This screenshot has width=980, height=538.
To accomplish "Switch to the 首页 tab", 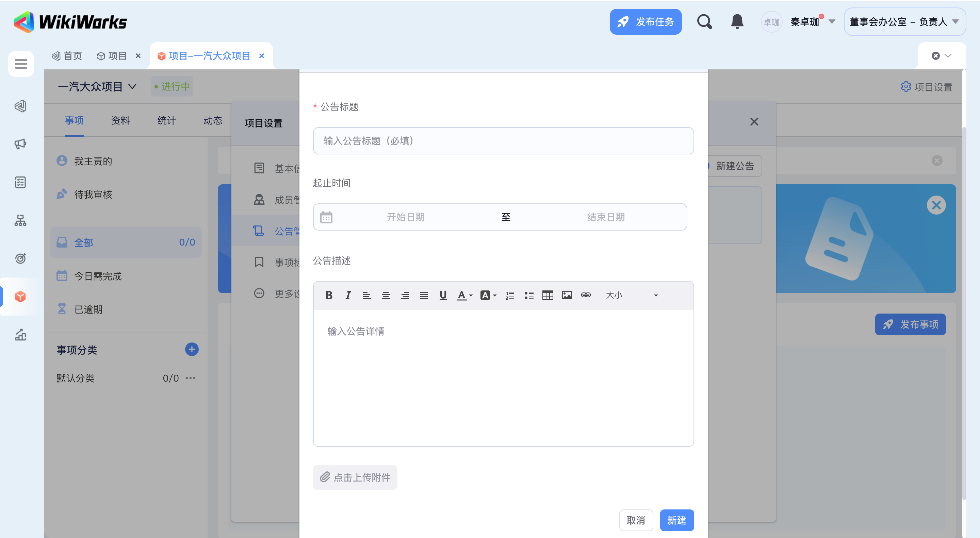I will [x=67, y=56].
